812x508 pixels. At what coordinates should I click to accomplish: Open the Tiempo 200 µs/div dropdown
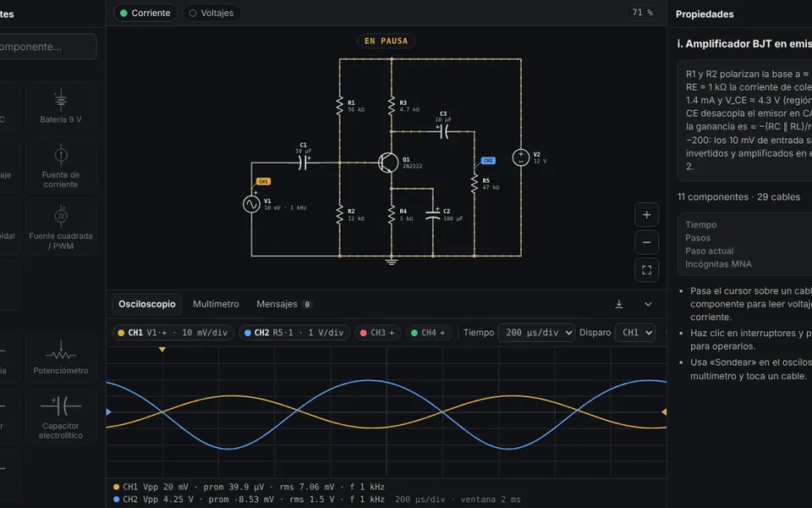pos(536,333)
